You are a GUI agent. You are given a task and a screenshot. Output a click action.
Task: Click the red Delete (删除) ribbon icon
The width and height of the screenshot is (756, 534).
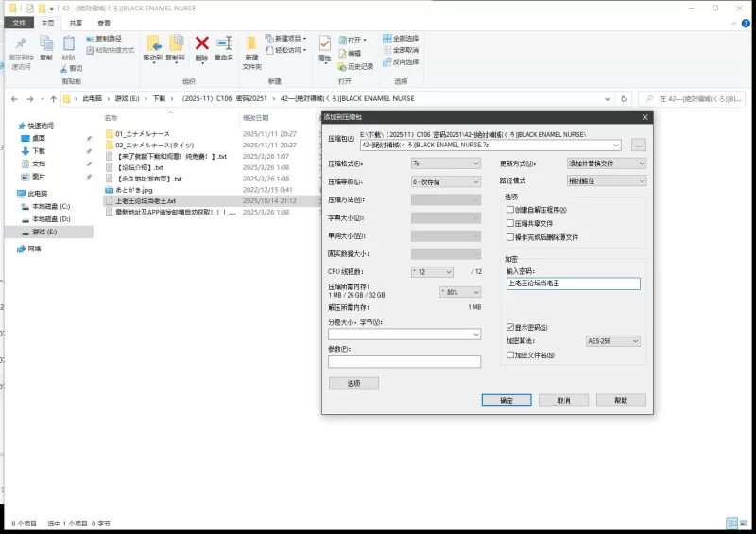pyautogui.click(x=201, y=43)
